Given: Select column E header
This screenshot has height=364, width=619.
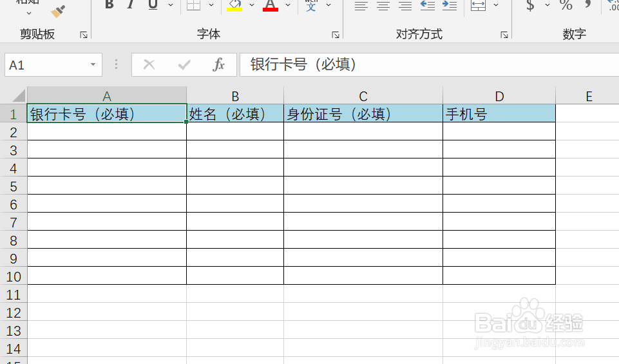Looking at the screenshot, I should coord(587,96).
